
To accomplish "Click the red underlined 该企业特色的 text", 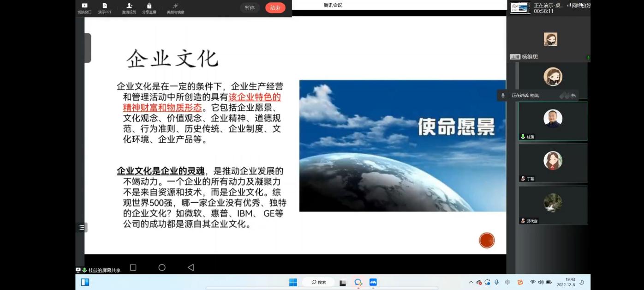I will [255, 97].
